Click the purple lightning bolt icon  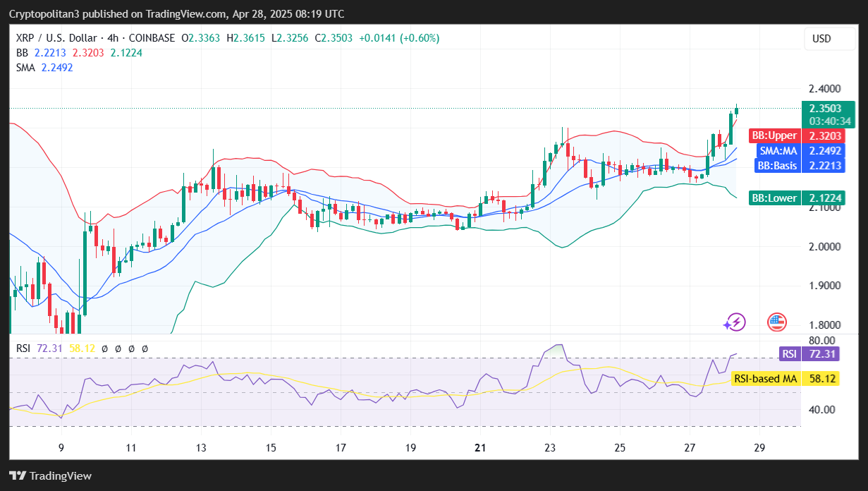735,322
